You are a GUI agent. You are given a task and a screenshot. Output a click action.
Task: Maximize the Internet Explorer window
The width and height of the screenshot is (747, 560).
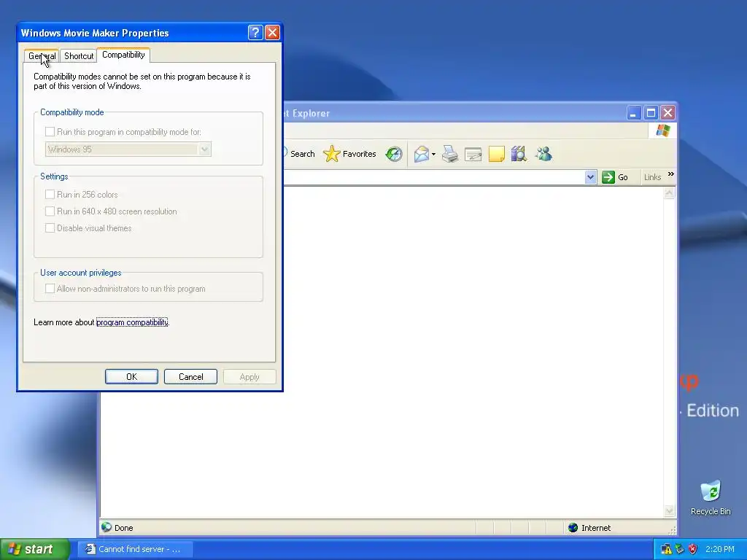(651, 113)
